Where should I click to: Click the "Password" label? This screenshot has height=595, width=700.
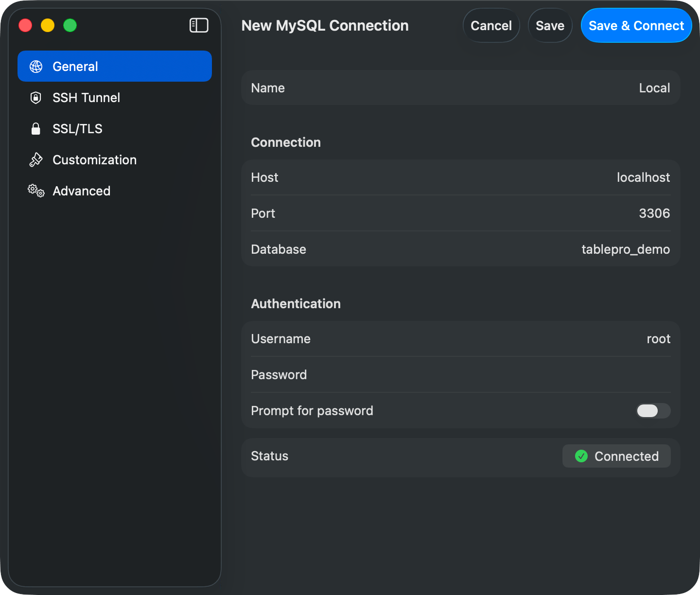pyautogui.click(x=279, y=375)
